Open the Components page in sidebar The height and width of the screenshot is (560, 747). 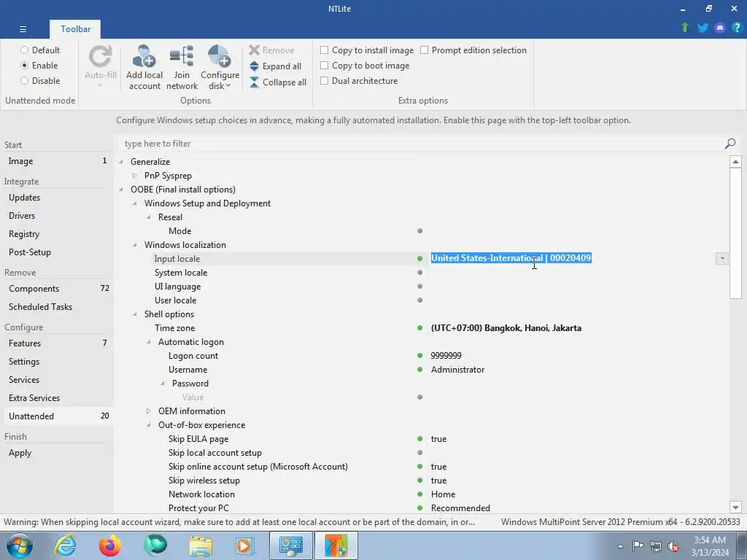[x=57, y=289]
